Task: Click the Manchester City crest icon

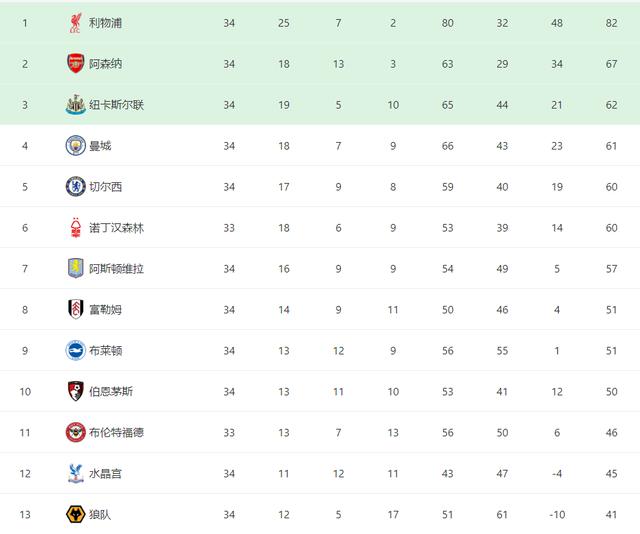Action: pos(75,145)
